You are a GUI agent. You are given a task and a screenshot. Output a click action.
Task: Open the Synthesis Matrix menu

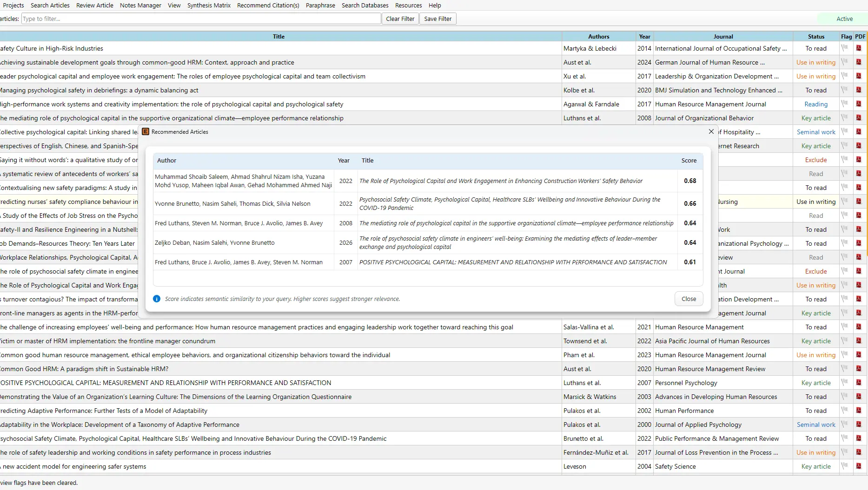coord(209,5)
